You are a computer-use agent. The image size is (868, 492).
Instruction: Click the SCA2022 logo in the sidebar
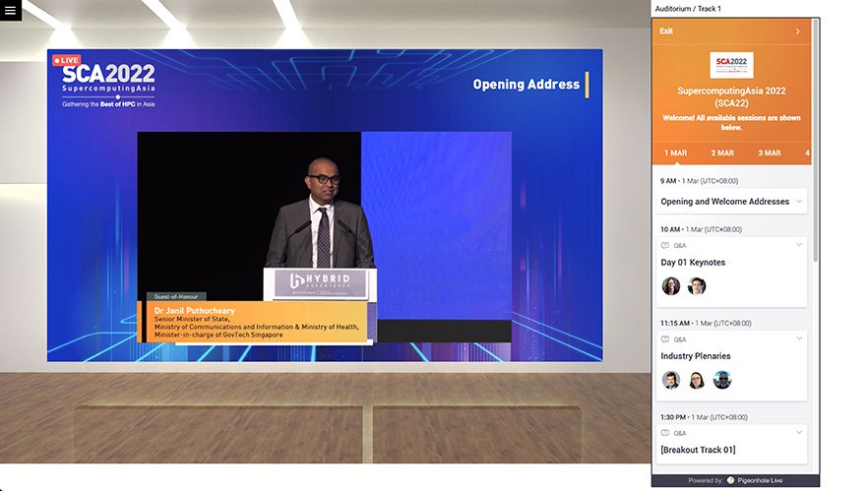(x=731, y=65)
